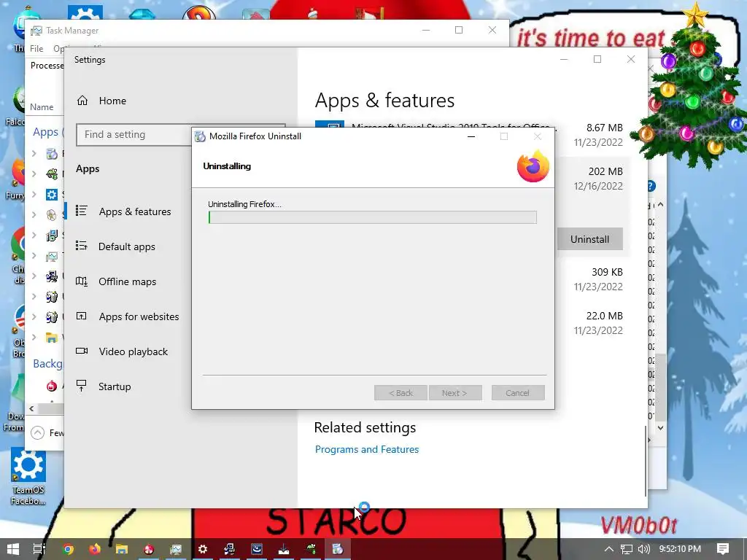
Task: Collapse Task Manager with Fewer details arrow
Action: 38,433
